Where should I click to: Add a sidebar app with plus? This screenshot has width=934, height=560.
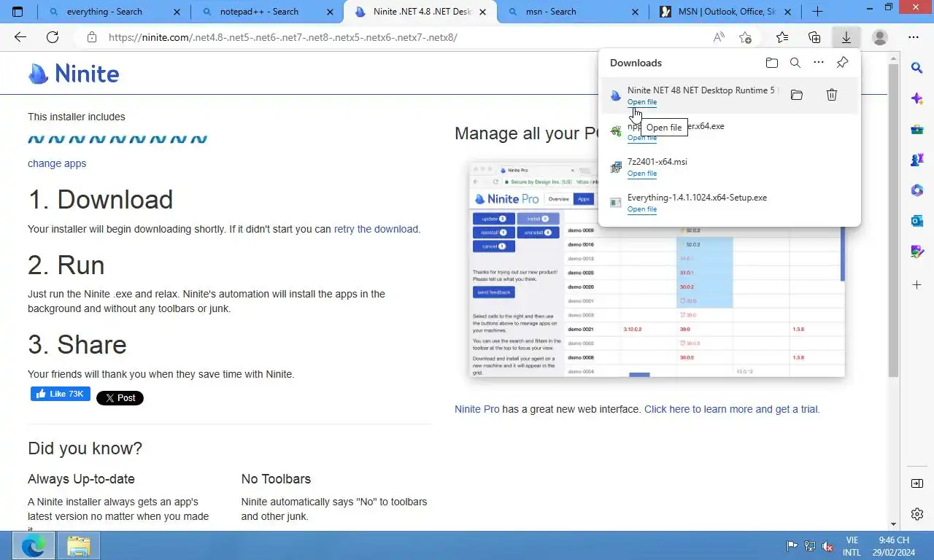(x=917, y=284)
